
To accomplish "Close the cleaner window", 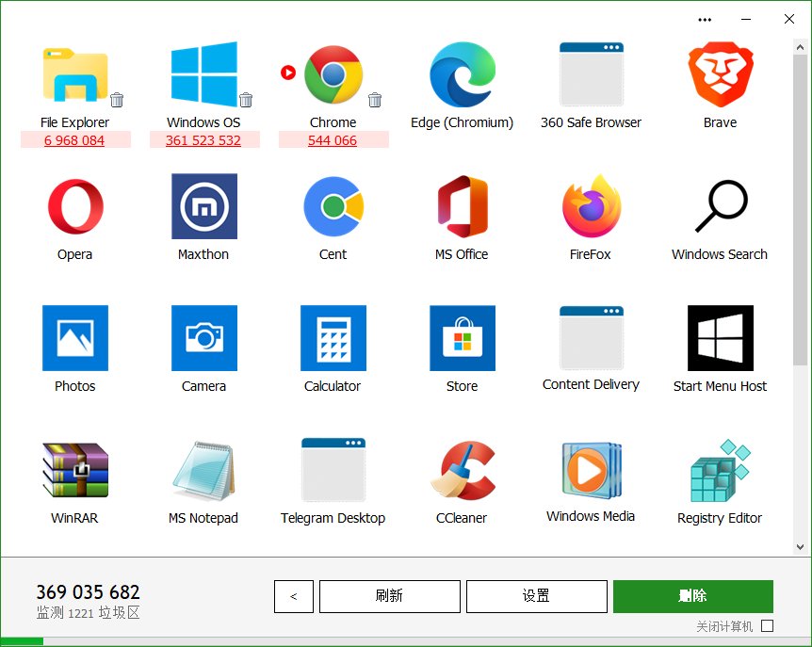I will 789,19.
